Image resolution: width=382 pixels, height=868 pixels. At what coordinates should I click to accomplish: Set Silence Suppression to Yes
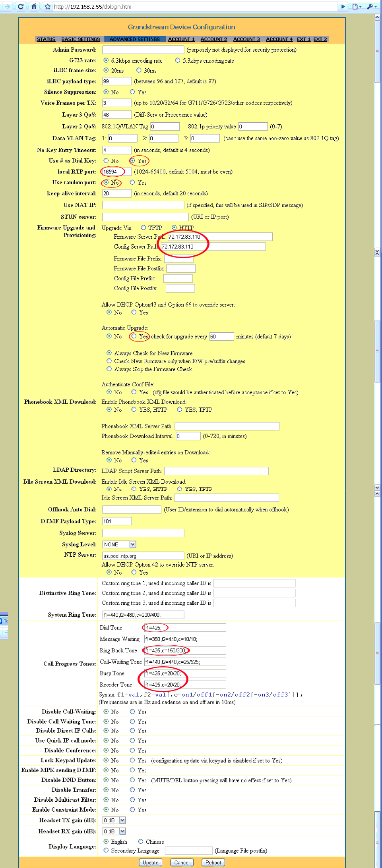pos(132,92)
